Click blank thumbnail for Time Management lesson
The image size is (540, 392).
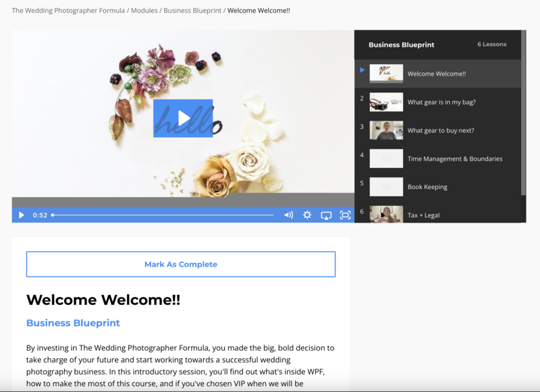coord(386,159)
